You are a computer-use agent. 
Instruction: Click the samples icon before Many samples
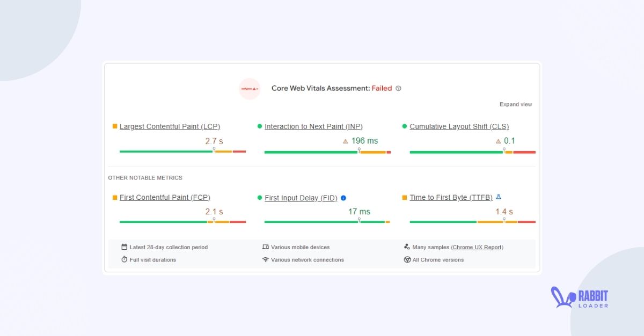tap(407, 247)
